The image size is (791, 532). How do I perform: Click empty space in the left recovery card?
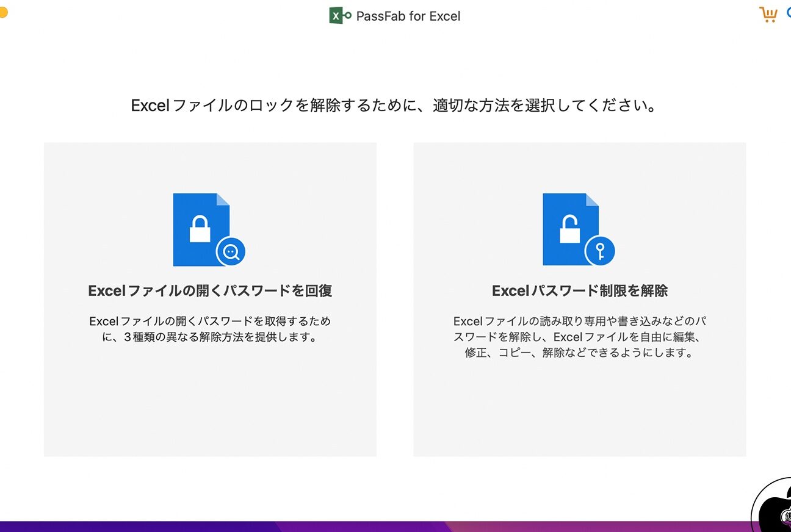click(x=210, y=403)
